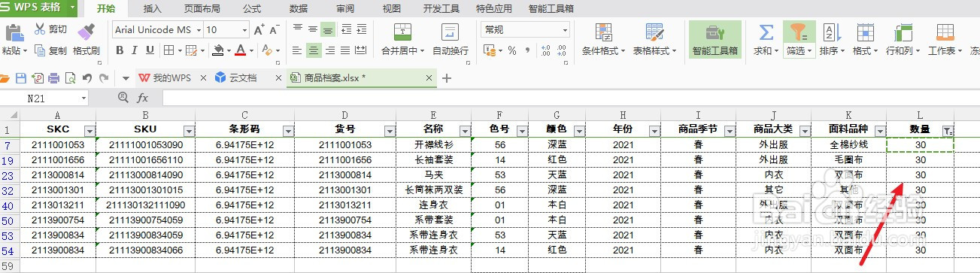Switch to the 视图 (View) ribbon tab
Screen dimensions: 980x273
click(391, 9)
